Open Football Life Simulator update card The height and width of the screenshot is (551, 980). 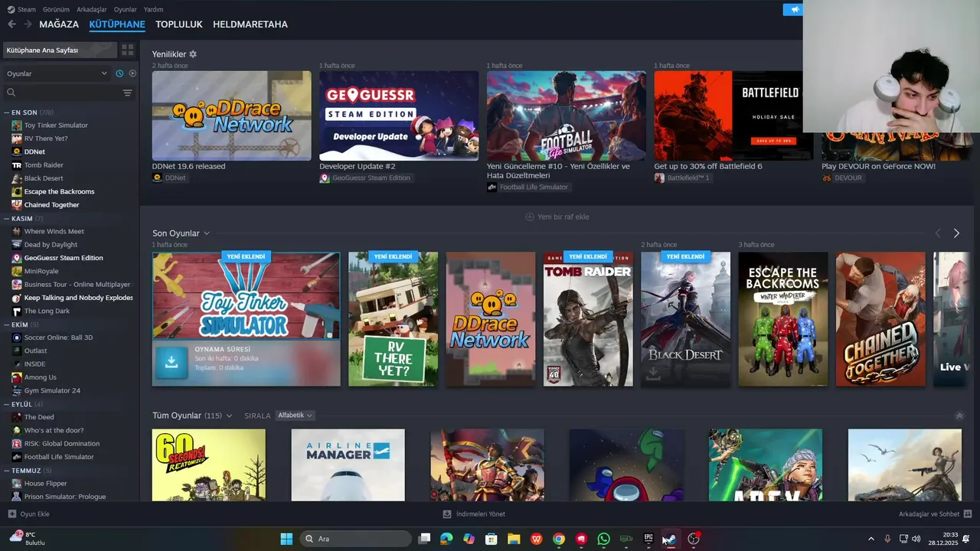click(567, 116)
